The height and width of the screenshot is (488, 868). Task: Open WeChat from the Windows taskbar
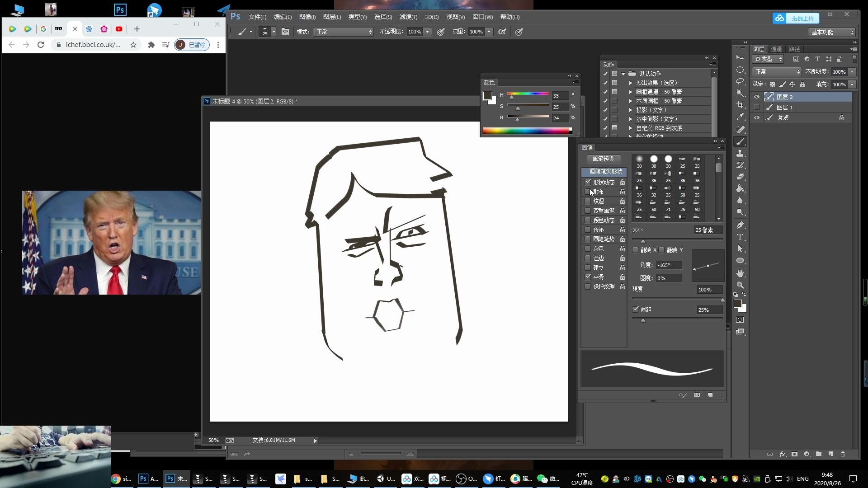548,479
